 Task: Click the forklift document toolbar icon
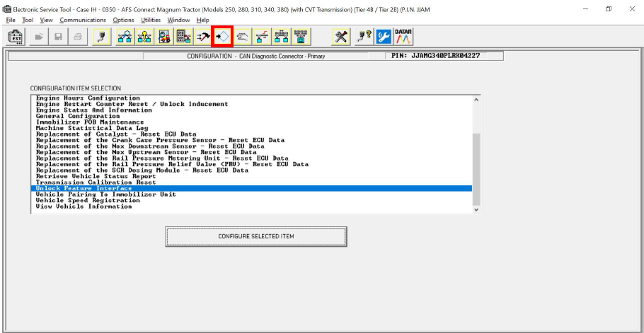[x=165, y=37]
